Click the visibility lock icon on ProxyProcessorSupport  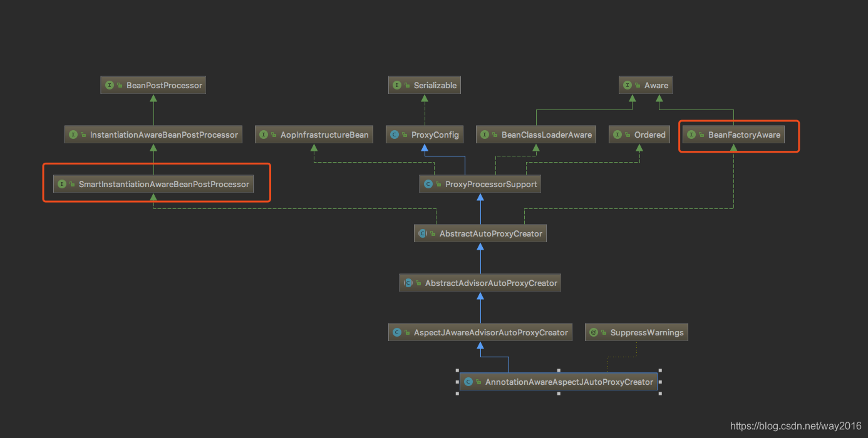click(438, 185)
